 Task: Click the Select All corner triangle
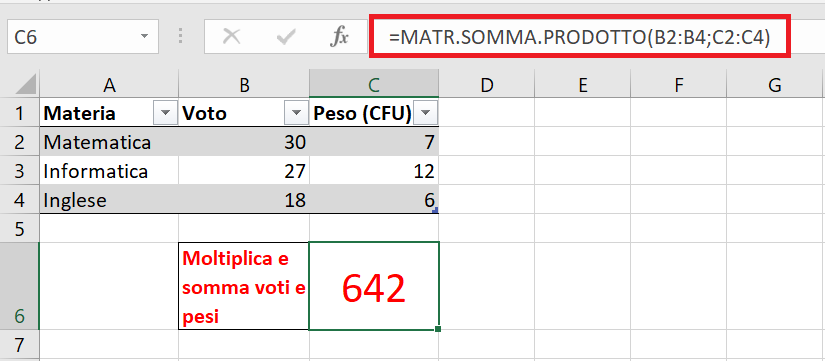point(23,84)
